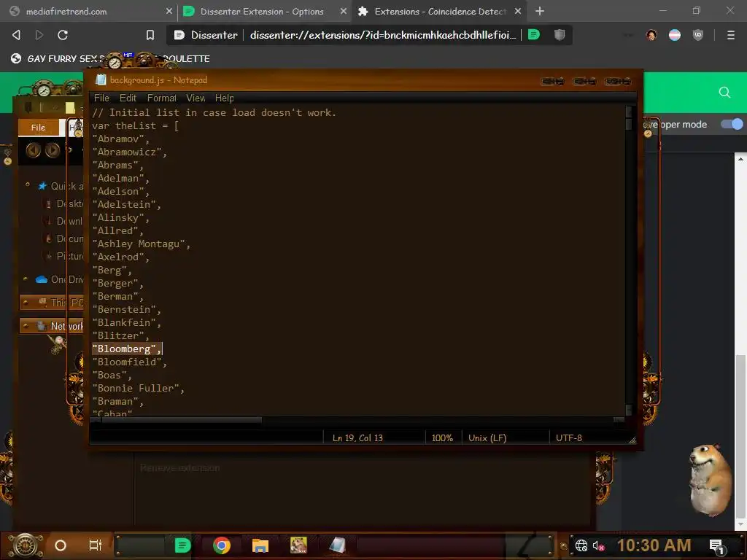Image resolution: width=747 pixels, height=560 pixels.
Task: Expand the Network tree node
Action: (x=26, y=326)
